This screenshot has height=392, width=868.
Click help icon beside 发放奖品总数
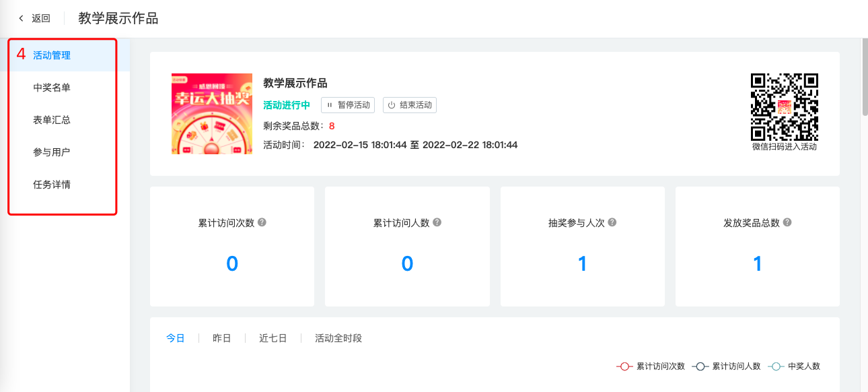[x=787, y=222]
